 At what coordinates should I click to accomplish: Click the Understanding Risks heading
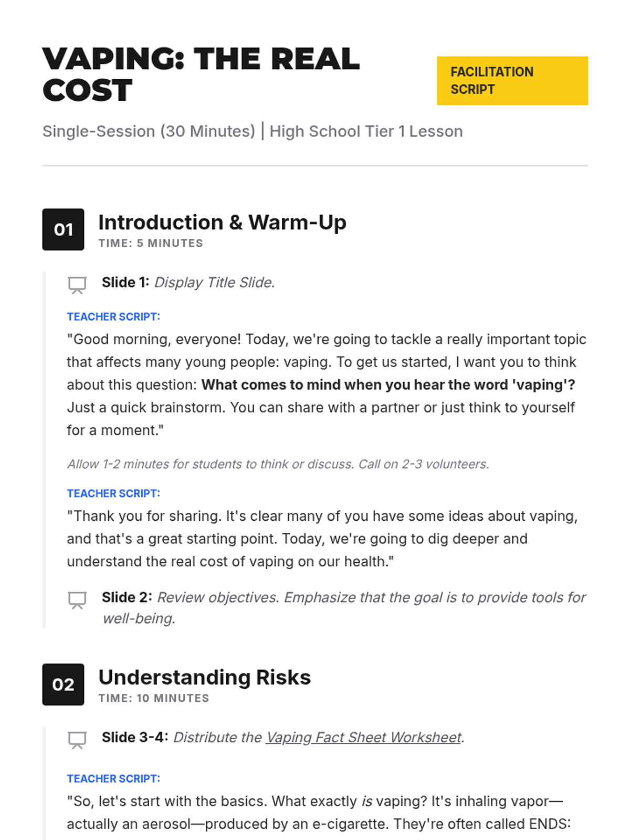tap(204, 678)
